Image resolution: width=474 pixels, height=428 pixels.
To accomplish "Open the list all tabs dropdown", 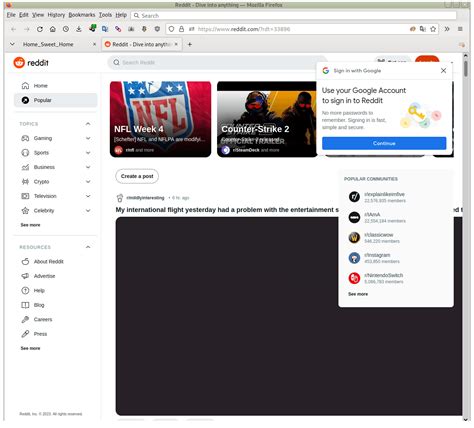I will click(12, 44).
